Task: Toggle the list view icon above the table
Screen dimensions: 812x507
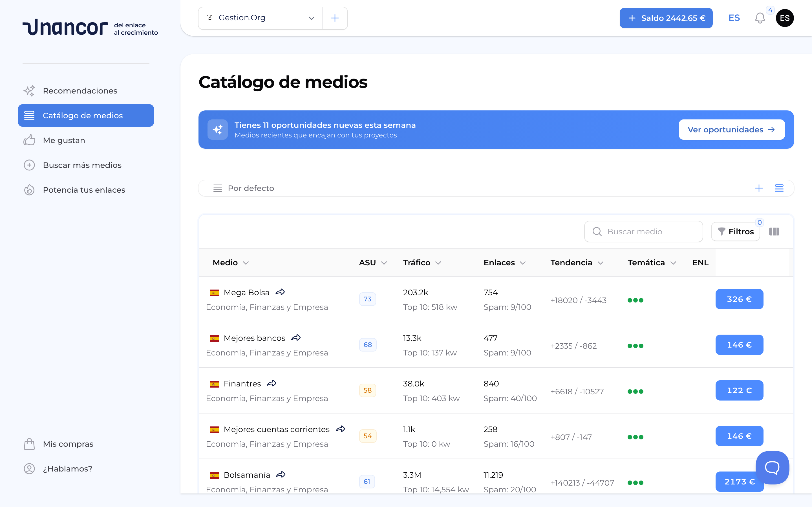Action: (780, 188)
